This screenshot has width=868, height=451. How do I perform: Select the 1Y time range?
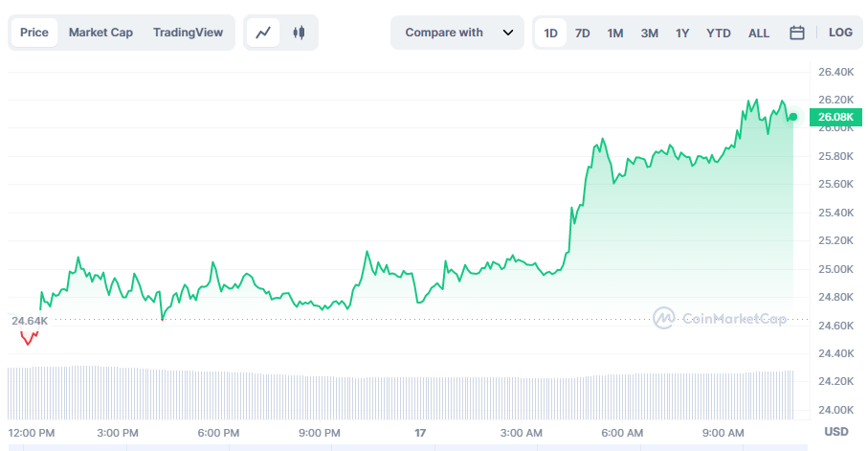682,33
